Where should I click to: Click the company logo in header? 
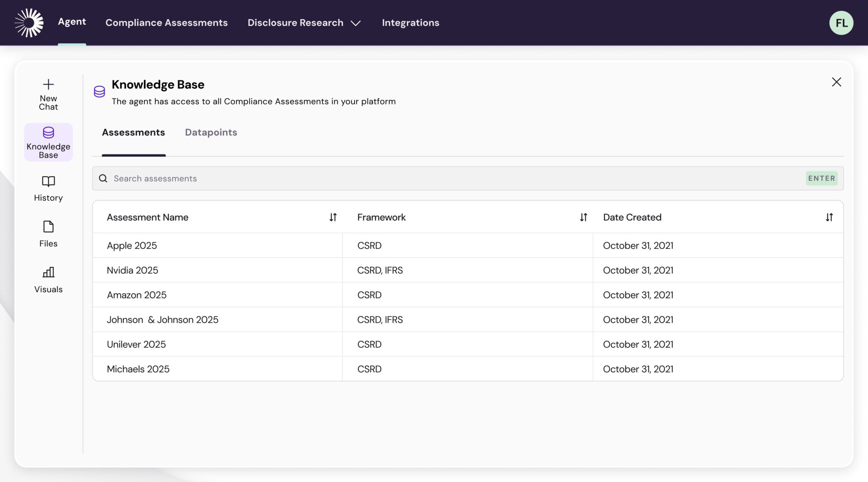[29, 23]
